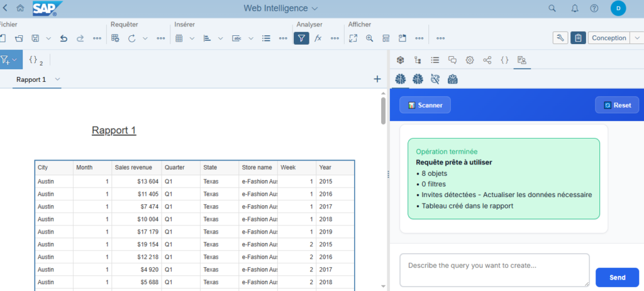644x291 pixels.
Task: Click the notifications bell icon
Action: tap(574, 8)
